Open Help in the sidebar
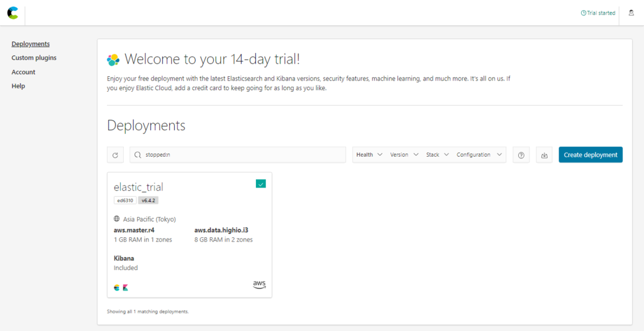 18,86
